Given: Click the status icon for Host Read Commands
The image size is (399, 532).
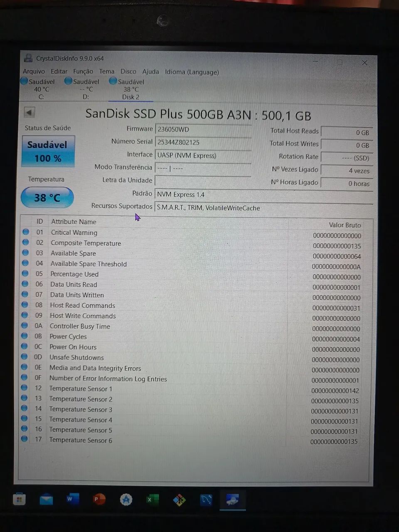Looking at the screenshot, I should pos(25,304).
